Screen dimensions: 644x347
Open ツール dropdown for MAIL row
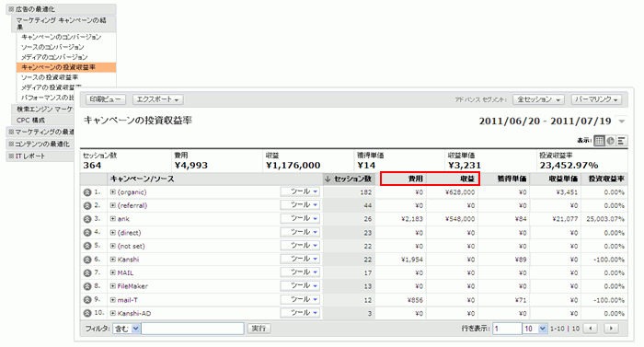pos(300,272)
